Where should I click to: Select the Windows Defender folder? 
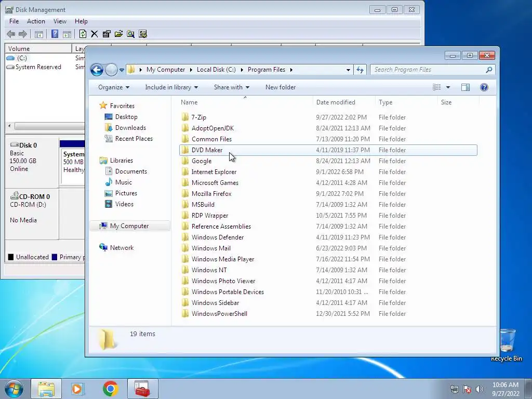(x=328, y=237)
